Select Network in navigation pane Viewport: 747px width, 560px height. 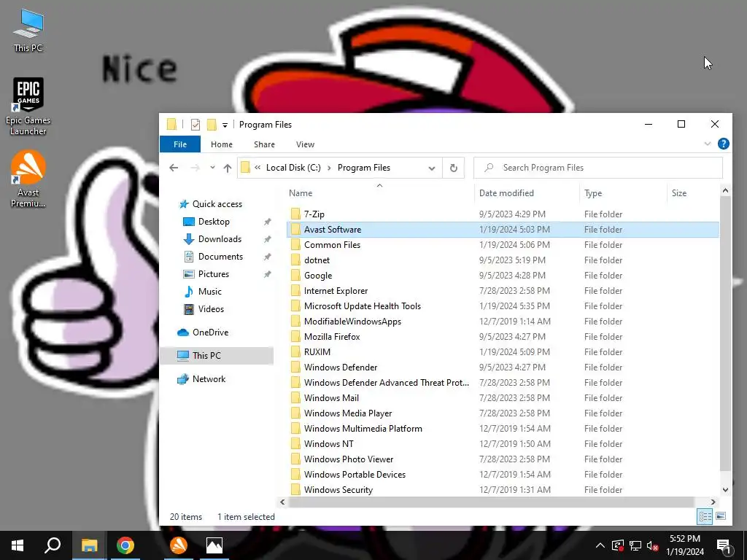point(209,379)
